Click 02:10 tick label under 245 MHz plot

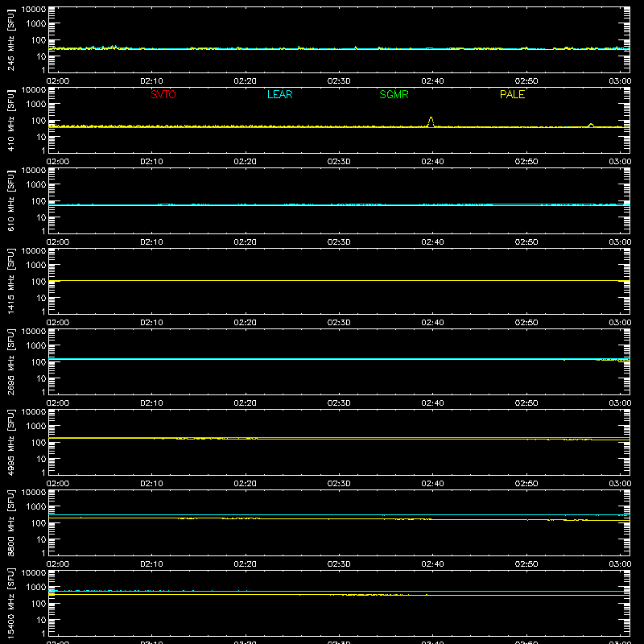click(151, 81)
